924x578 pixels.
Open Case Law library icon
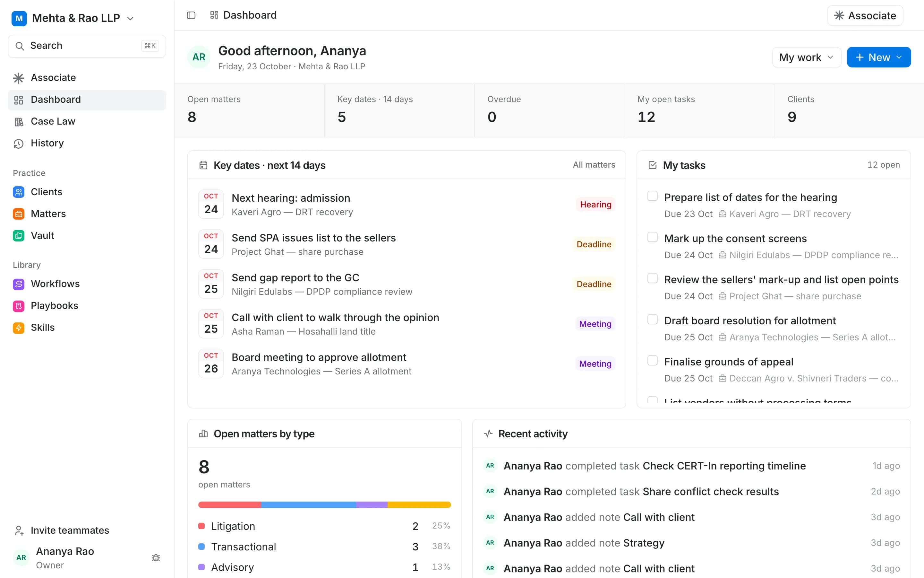click(x=18, y=122)
